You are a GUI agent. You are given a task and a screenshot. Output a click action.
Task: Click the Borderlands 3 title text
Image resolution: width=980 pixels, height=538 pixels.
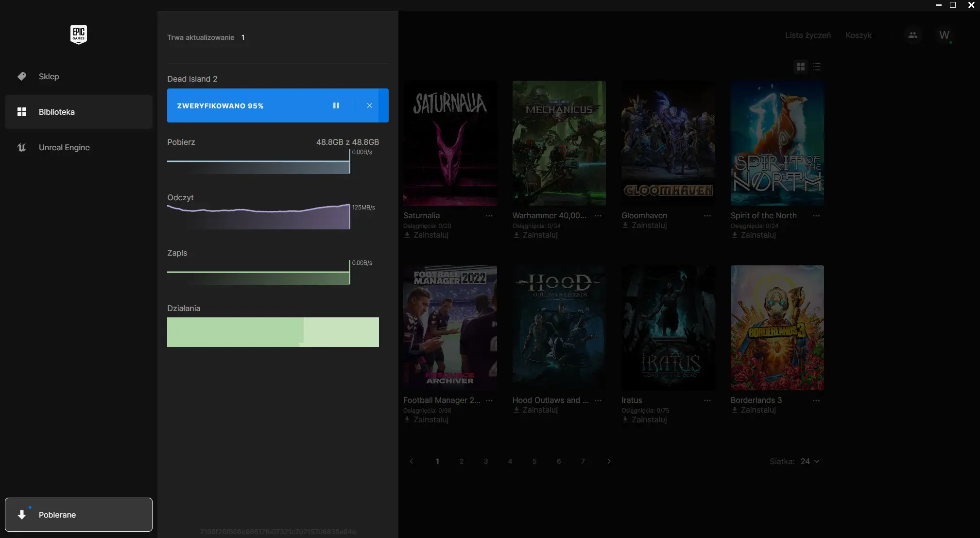pyautogui.click(x=756, y=400)
